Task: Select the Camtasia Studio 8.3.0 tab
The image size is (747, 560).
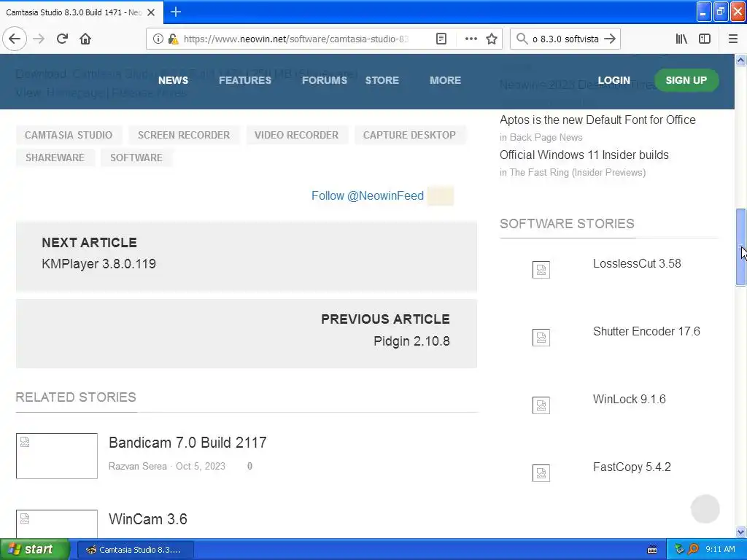Action: click(81, 12)
